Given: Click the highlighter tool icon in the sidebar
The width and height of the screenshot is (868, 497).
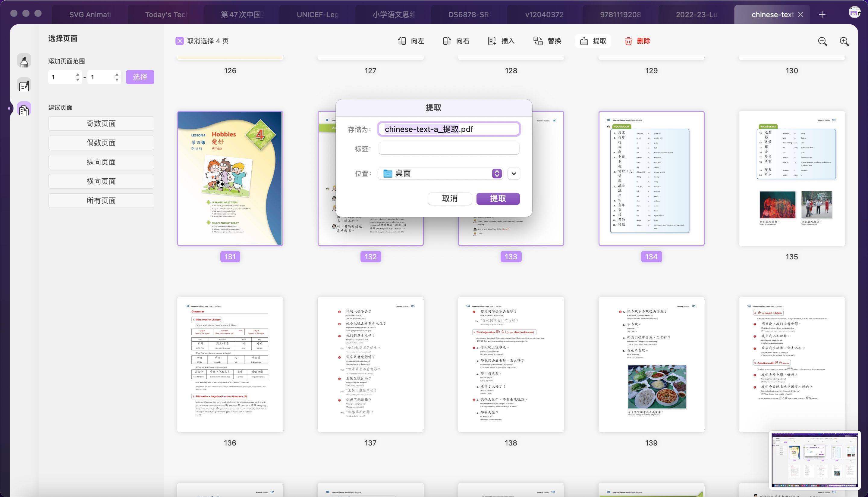Looking at the screenshot, I should (x=24, y=61).
